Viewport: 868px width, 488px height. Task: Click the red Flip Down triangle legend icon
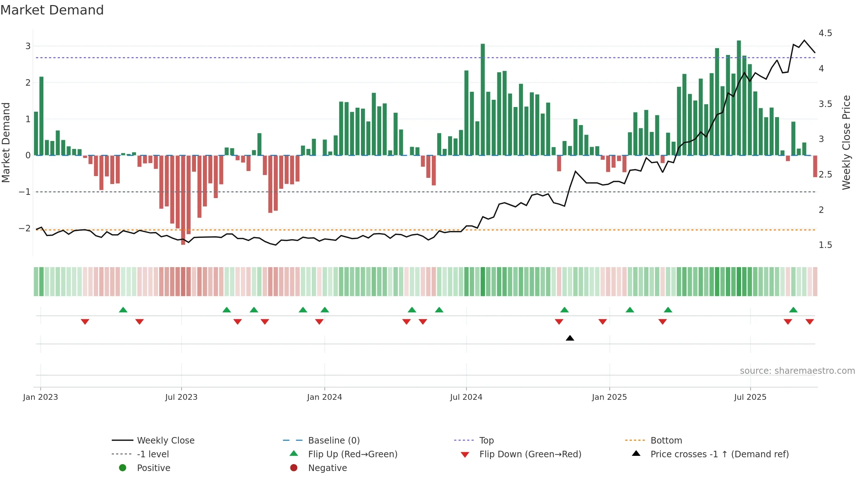[465, 455]
